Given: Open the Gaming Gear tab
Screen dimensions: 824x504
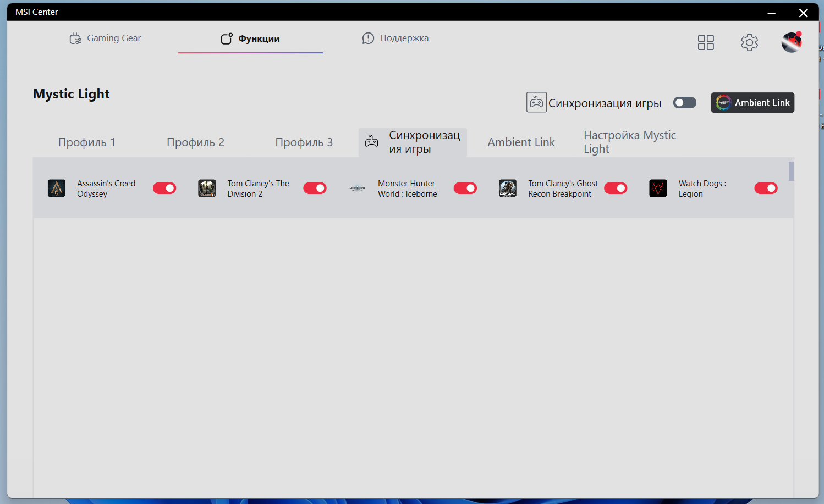Looking at the screenshot, I should click(x=105, y=38).
